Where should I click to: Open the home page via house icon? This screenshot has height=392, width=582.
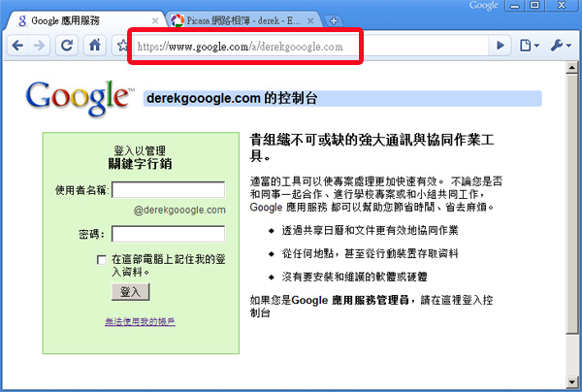pyautogui.click(x=95, y=46)
